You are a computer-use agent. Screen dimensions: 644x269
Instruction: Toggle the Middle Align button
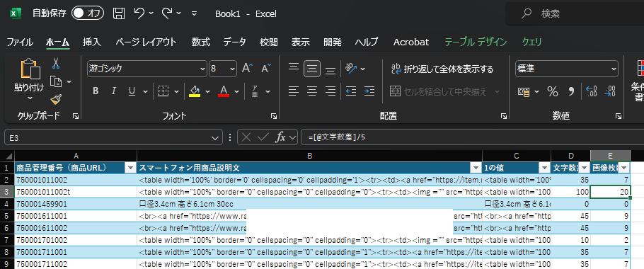[312, 69]
